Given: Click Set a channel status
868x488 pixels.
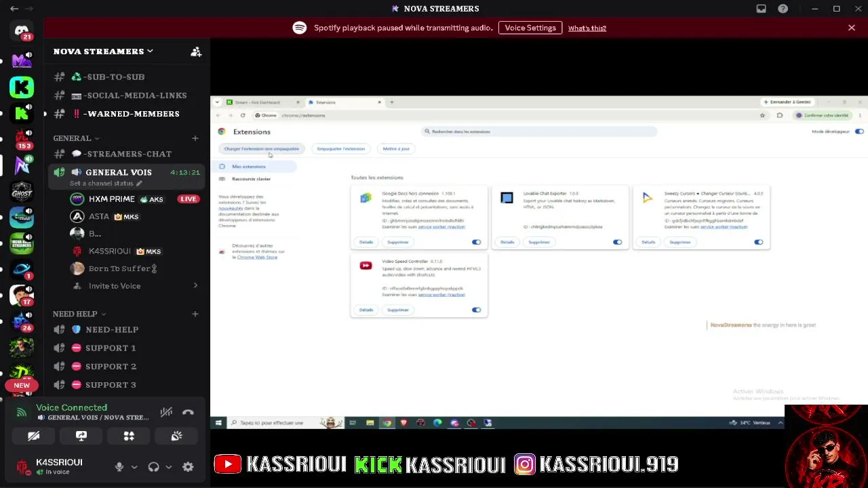Looking at the screenshot, I should click(106, 184).
